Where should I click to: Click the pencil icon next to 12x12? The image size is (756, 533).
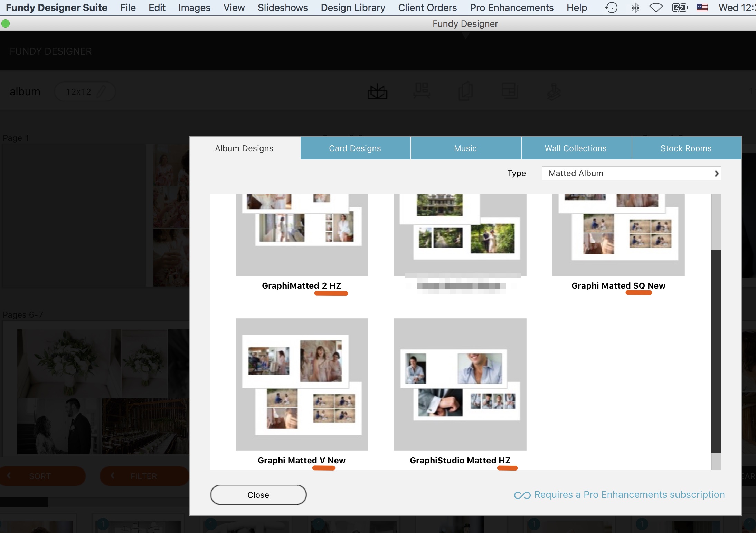[101, 91]
